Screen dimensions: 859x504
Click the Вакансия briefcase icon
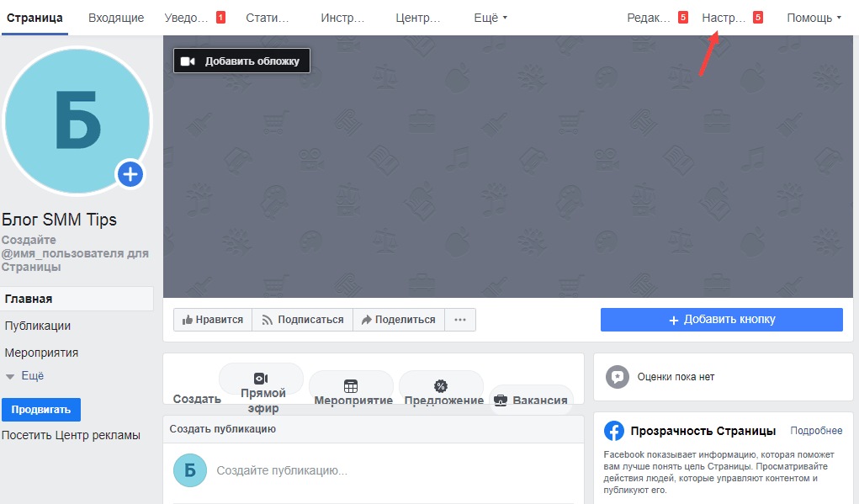click(x=501, y=400)
